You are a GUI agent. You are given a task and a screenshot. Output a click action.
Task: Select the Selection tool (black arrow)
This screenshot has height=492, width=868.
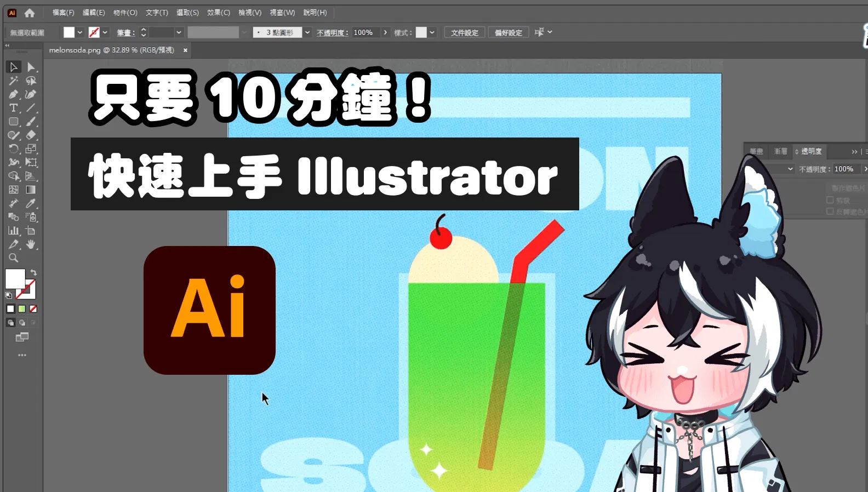pyautogui.click(x=14, y=67)
